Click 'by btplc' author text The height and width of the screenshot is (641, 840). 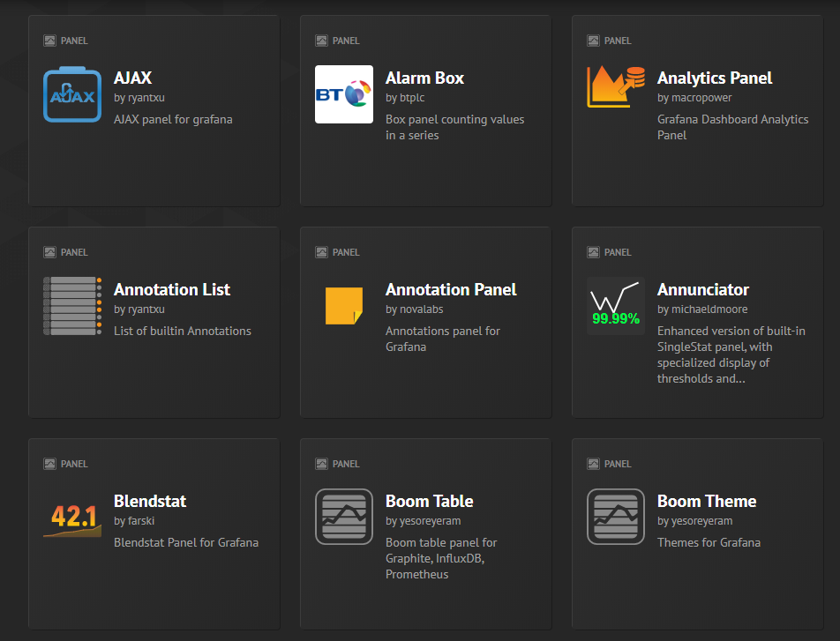(405, 98)
